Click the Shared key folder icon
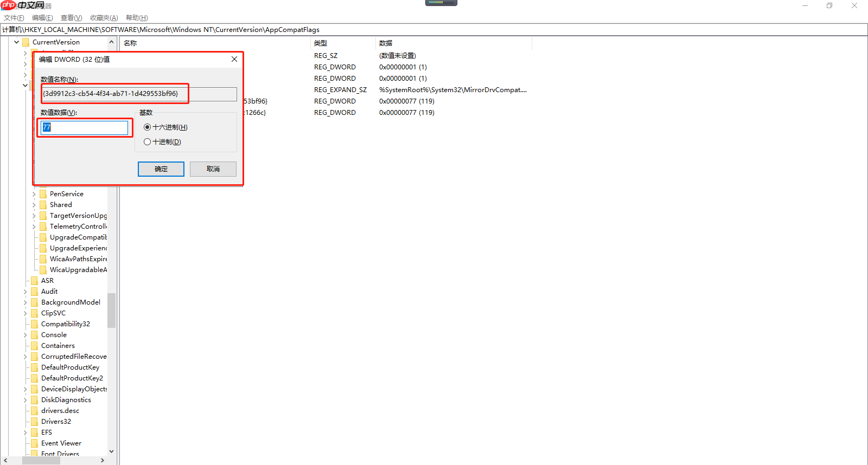 point(43,205)
